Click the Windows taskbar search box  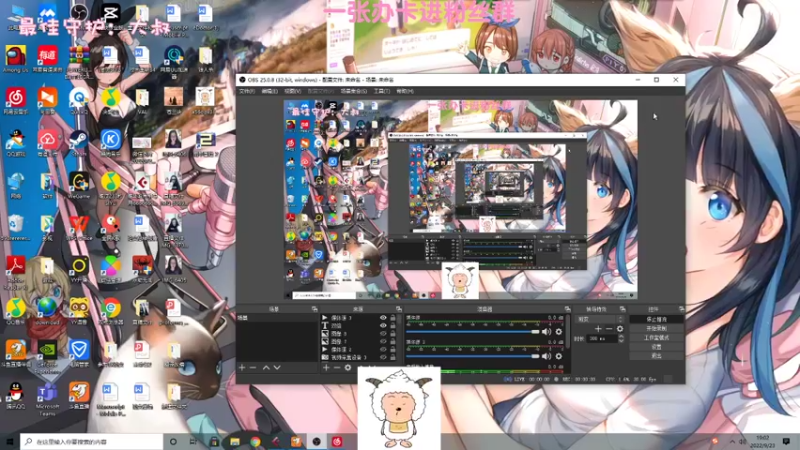tap(92, 442)
